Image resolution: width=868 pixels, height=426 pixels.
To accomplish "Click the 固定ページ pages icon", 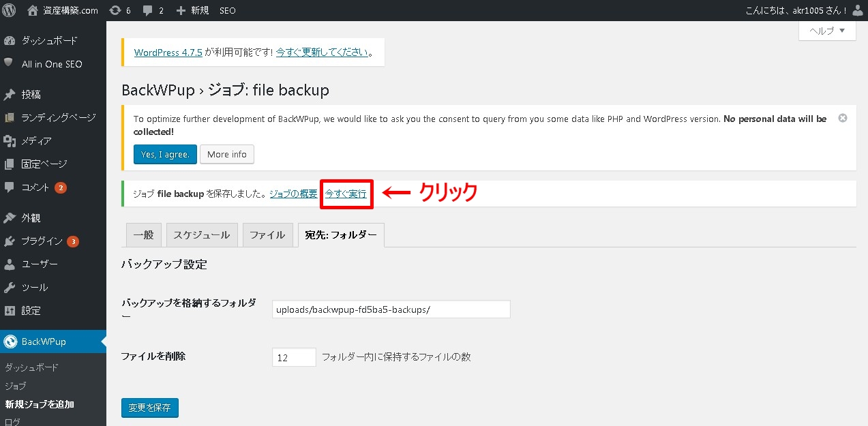I will click(10, 164).
